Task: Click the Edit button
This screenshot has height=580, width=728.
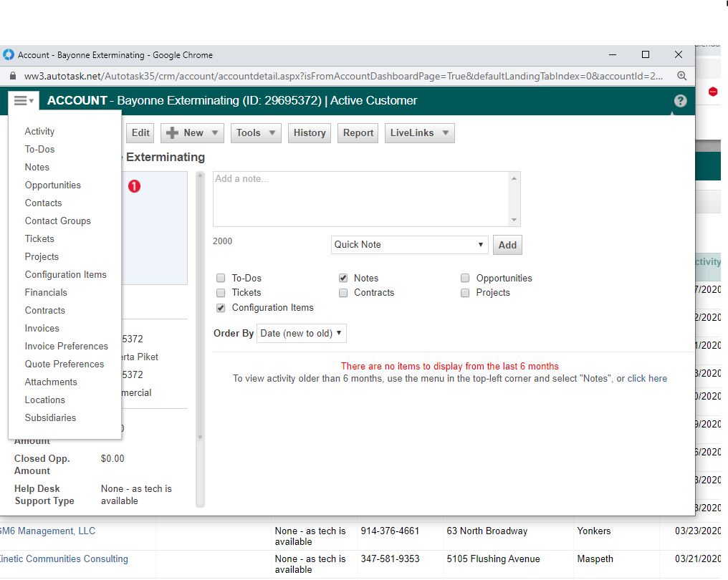Action: (140, 133)
